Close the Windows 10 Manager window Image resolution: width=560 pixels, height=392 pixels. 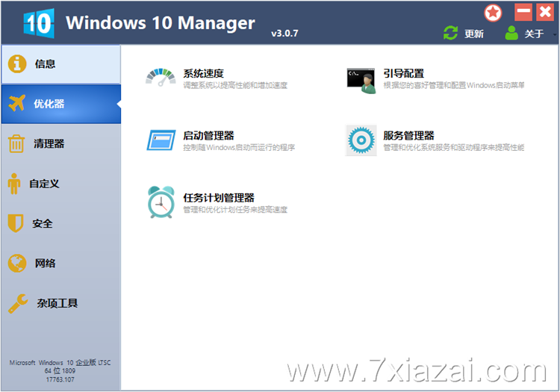(545, 13)
